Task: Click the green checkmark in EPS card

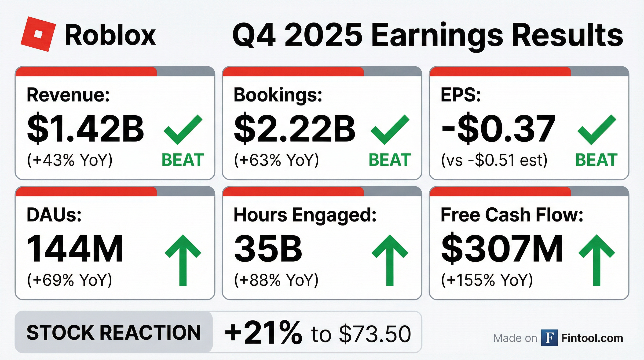Action: (x=596, y=130)
